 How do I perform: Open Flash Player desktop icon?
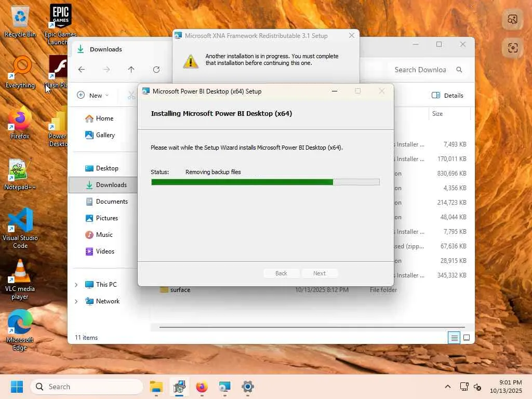tap(57, 72)
